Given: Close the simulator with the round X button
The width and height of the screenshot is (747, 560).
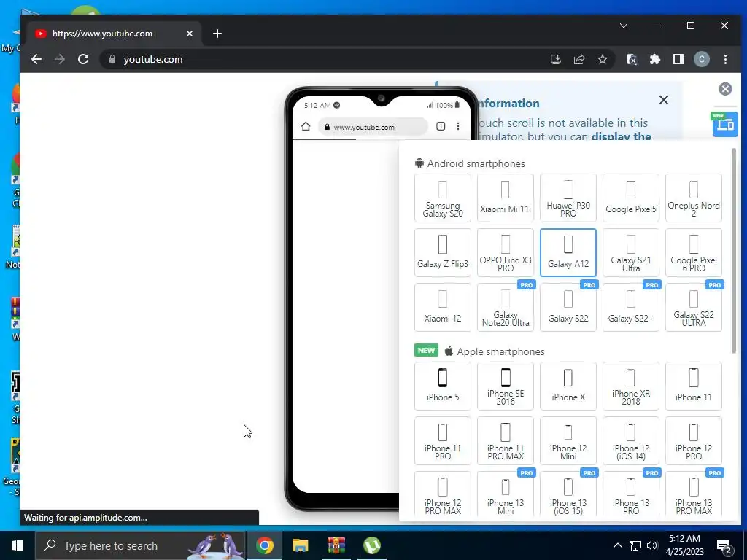Looking at the screenshot, I should [x=725, y=88].
